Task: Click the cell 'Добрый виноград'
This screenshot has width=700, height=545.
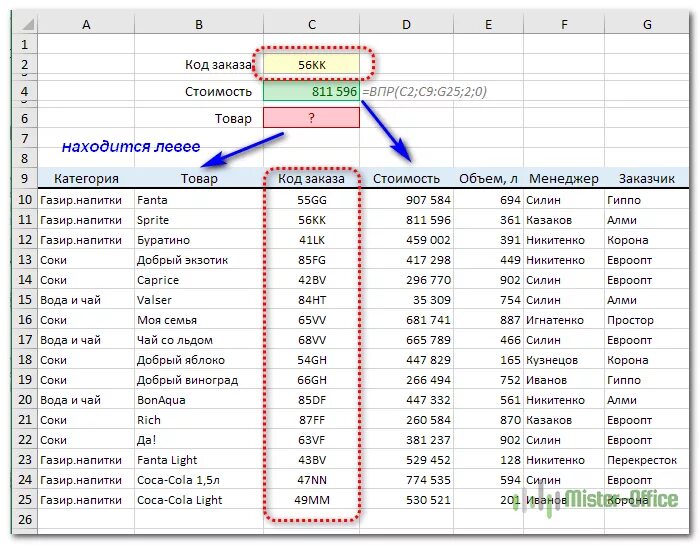Action: (199, 380)
